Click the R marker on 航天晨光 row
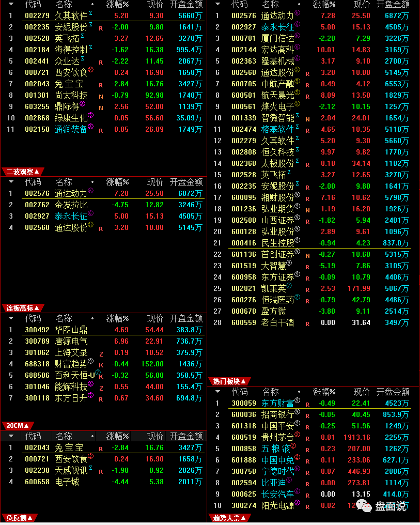 pos(307,97)
